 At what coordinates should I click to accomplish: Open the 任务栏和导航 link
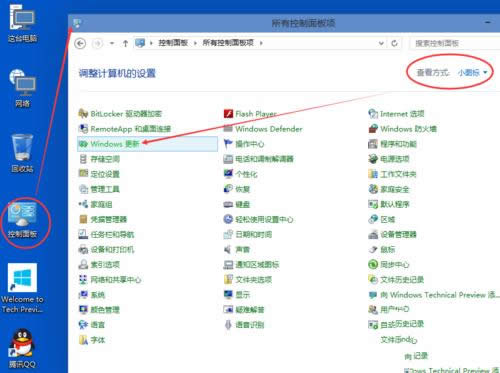[112, 234]
